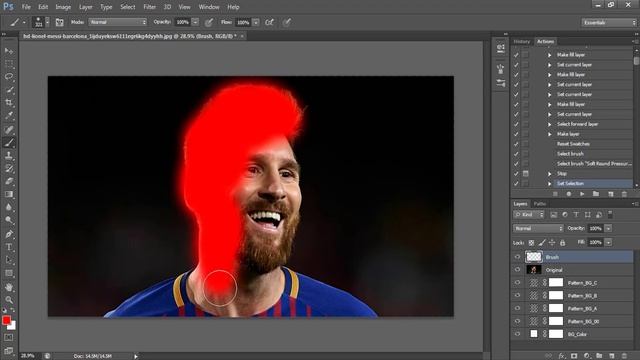Open the layer Fill dropdown arrow
This screenshot has height=360, width=640.
coord(608,242)
